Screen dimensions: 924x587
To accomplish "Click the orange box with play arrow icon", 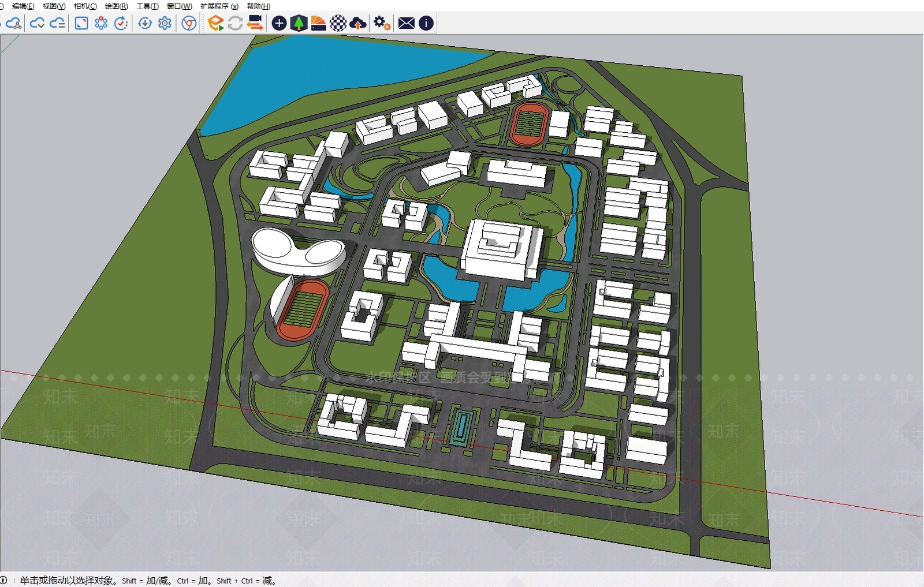I will (216, 23).
